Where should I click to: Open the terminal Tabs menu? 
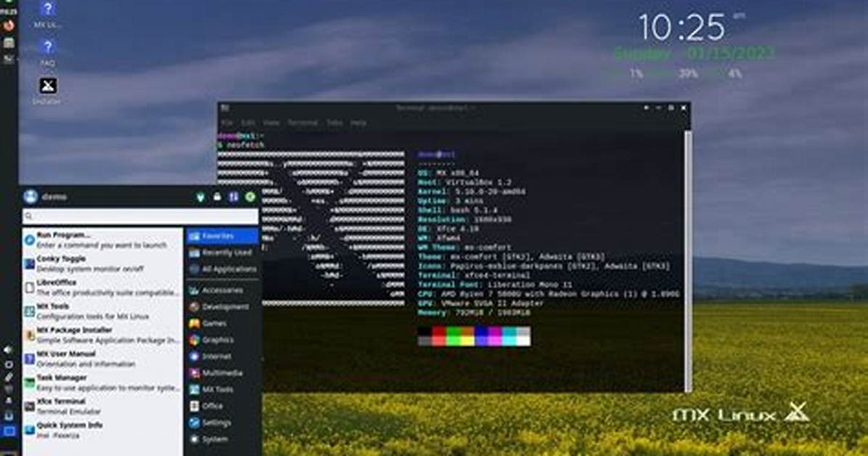pos(335,123)
